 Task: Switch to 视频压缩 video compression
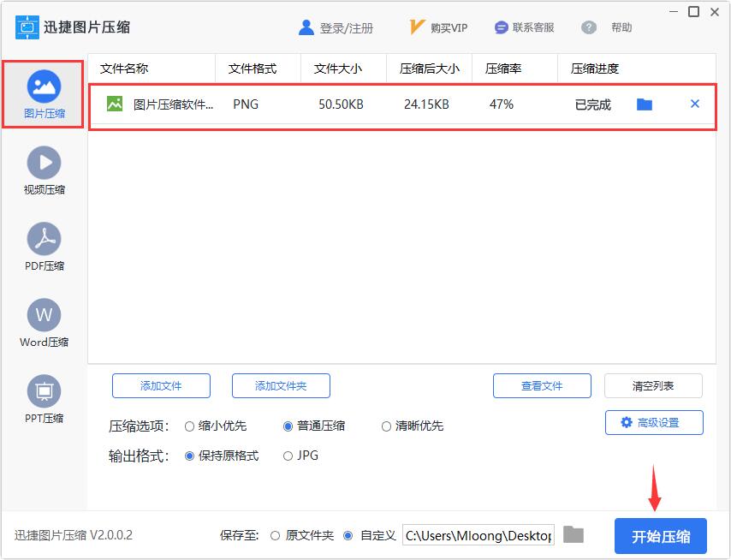(44, 163)
